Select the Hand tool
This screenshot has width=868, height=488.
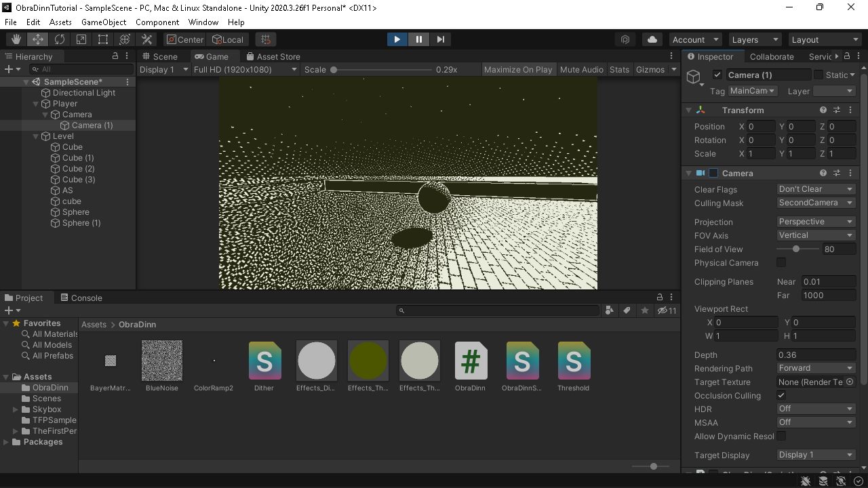16,39
